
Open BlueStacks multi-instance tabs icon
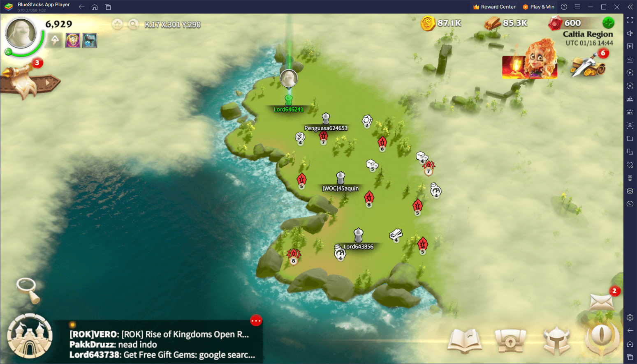(108, 7)
